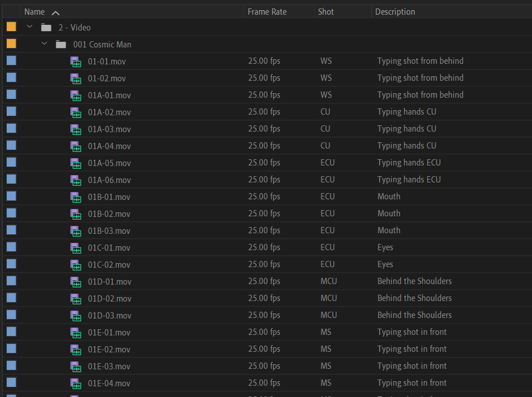Click frame rate cell of 01A-01.mov
The width and height of the screenshot is (532, 397).
(x=264, y=95)
